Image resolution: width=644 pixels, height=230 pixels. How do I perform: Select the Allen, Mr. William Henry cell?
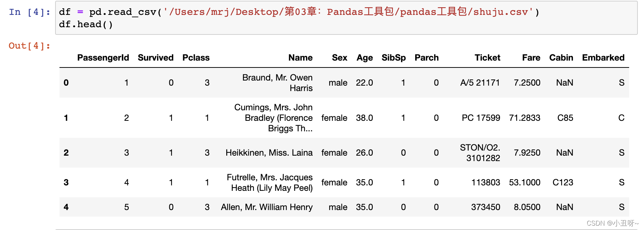(x=267, y=207)
